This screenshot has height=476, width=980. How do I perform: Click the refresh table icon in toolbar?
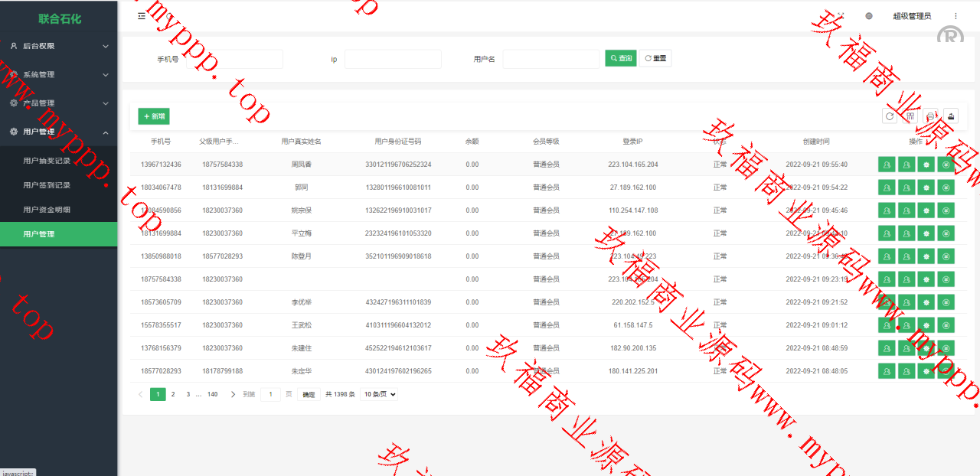click(889, 116)
